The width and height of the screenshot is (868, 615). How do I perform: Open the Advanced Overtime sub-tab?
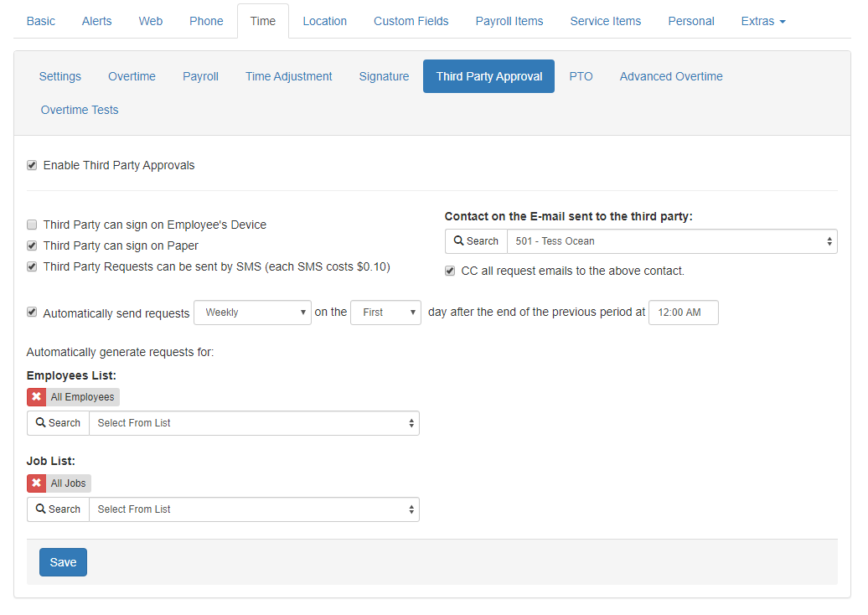click(670, 76)
